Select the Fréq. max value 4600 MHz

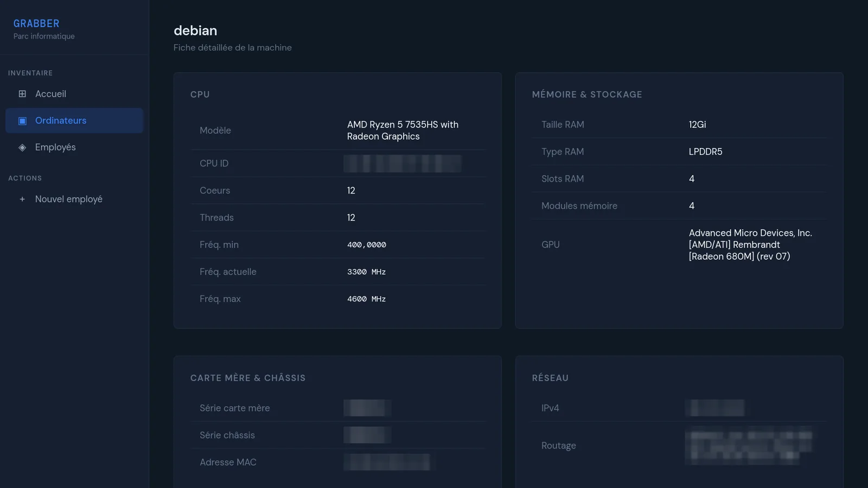point(367,299)
